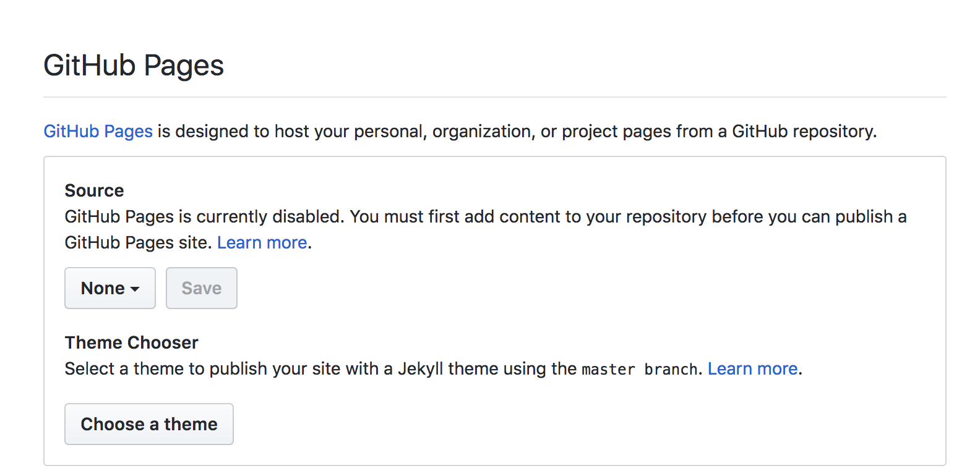Open the None source dropdown
Viewport: 980px width, 476px height.
point(110,288)
